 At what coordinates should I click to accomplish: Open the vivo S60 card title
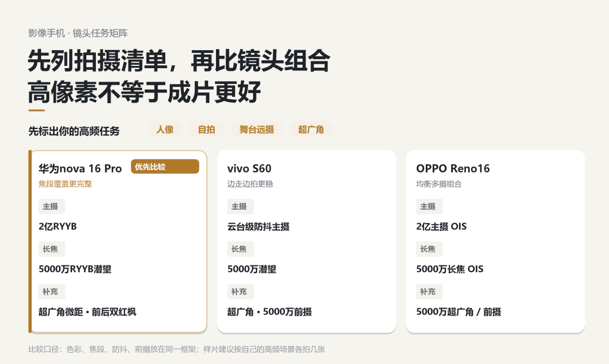[x=249, y=168]
